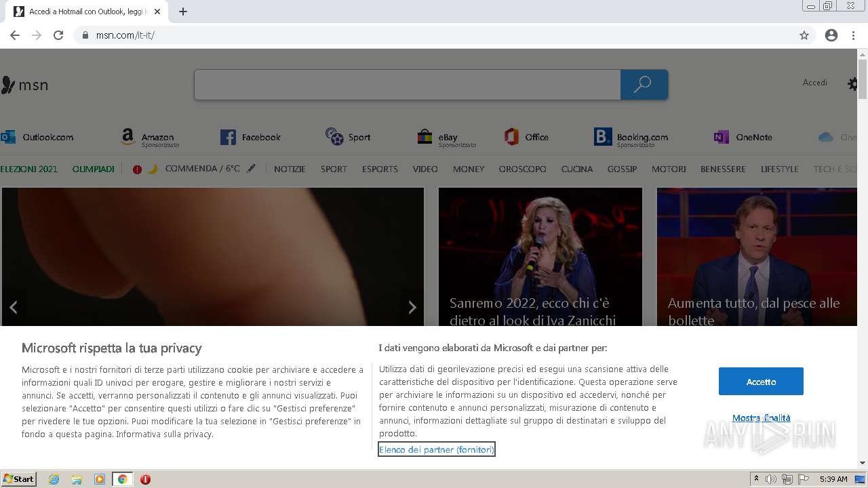Open the NOTIZIE section
The width and height of the screenshot is (868, 488).
coord(290,169)
